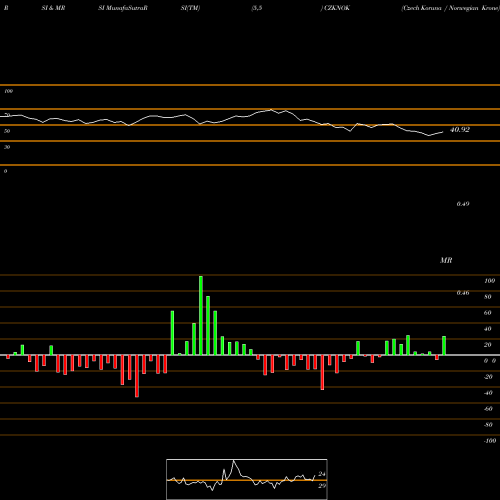Screen dimensions: 500x500
Task: Click the MR axis label 40
Action: [488, 329]
